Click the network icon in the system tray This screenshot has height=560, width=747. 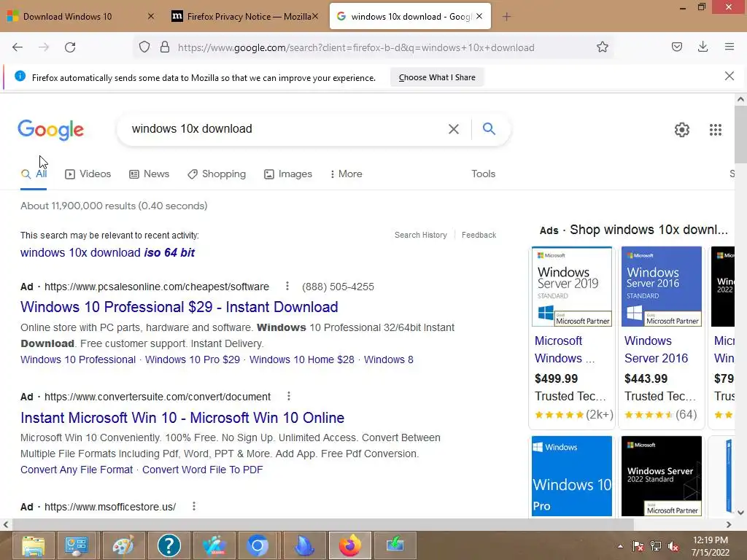[656, 546]
